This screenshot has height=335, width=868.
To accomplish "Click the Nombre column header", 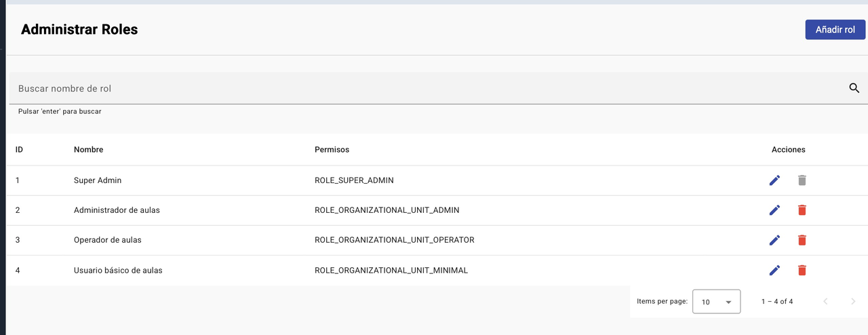I will tap(88, 149).
